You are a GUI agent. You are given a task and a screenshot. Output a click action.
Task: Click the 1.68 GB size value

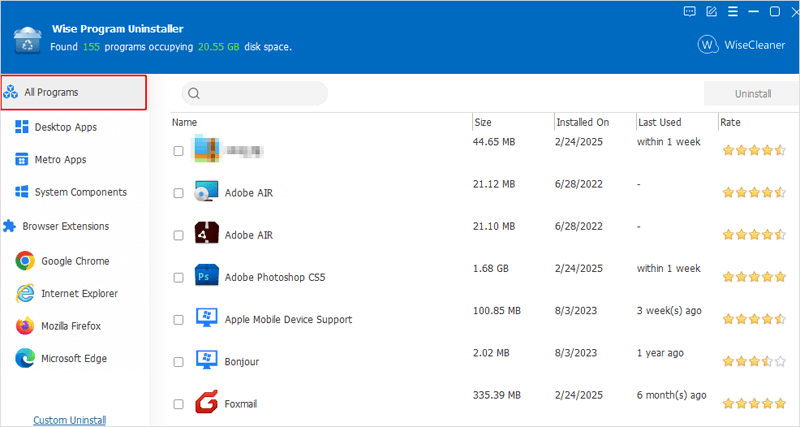click(x=491, y=268)
